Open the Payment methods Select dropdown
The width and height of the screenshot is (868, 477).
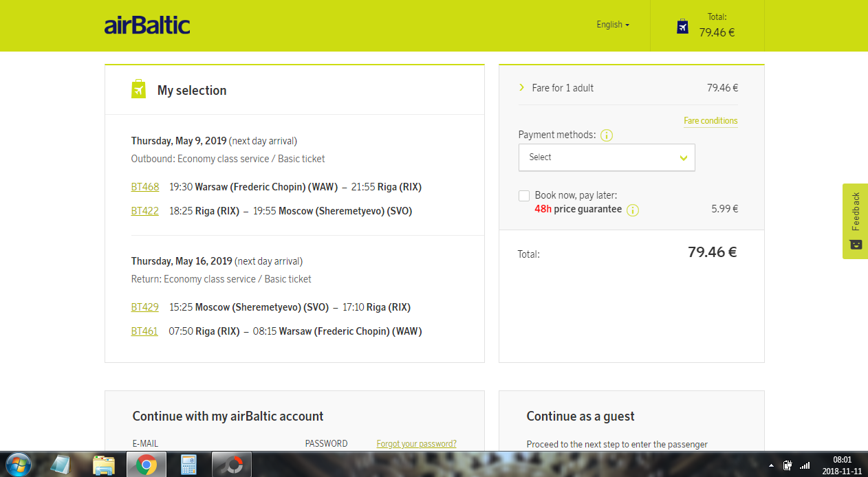pos(607,157)
